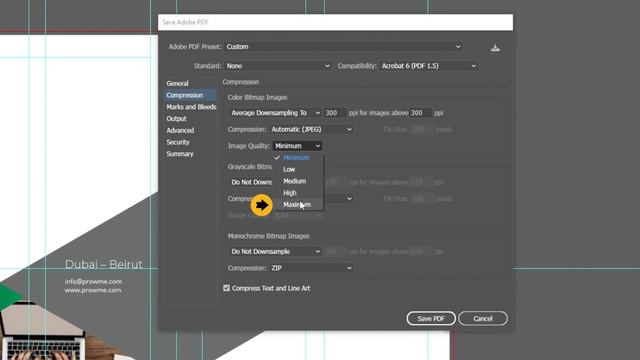Click the color downsampling 300 ppi field
This screenshot has height=360, width=640.
[x=335, y=113]
